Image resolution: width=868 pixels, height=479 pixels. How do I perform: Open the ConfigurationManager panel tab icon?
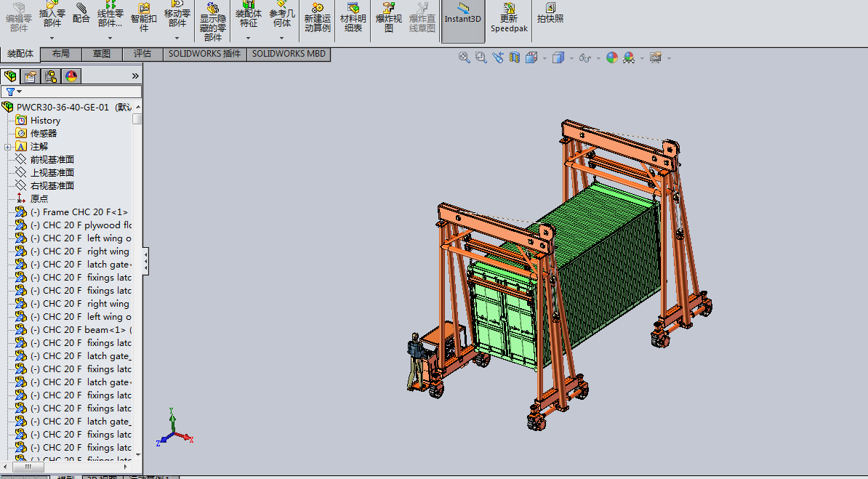[51, 76]
